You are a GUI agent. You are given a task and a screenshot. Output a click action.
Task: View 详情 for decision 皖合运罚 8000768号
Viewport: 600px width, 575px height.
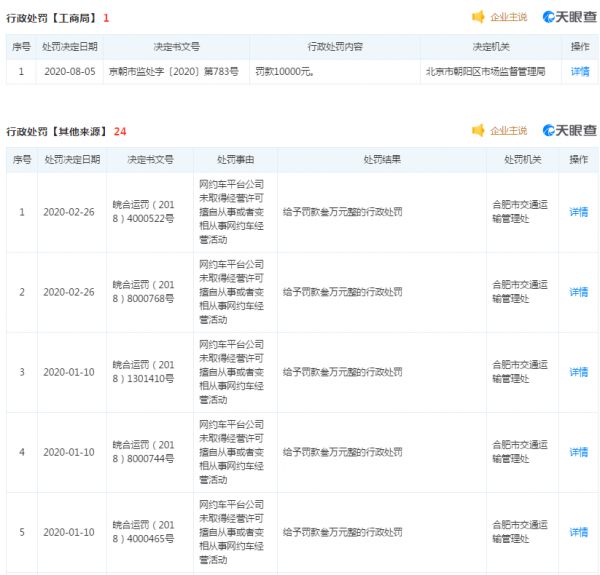pos(578,292)
